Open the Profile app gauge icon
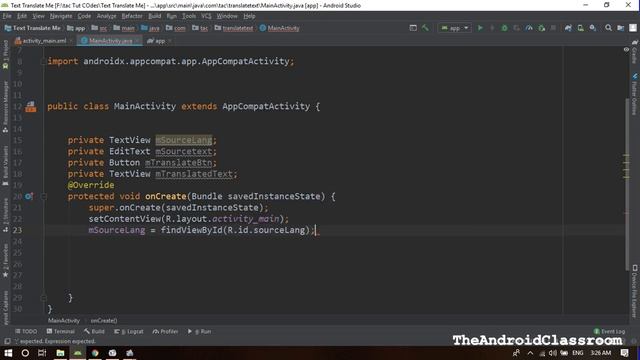The image size is (640, 360). tap(529, 28)
